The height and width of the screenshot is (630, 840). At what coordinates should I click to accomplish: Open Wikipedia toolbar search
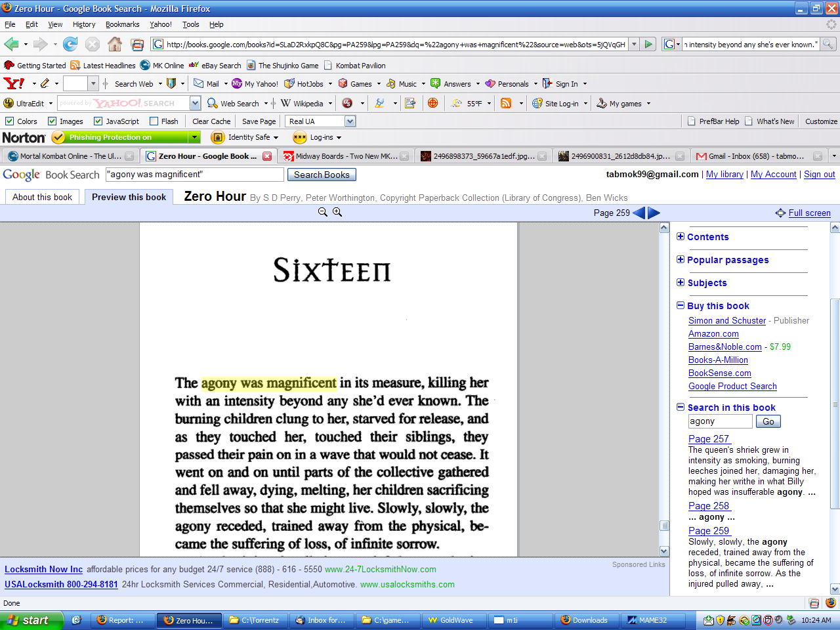point(302,103)
